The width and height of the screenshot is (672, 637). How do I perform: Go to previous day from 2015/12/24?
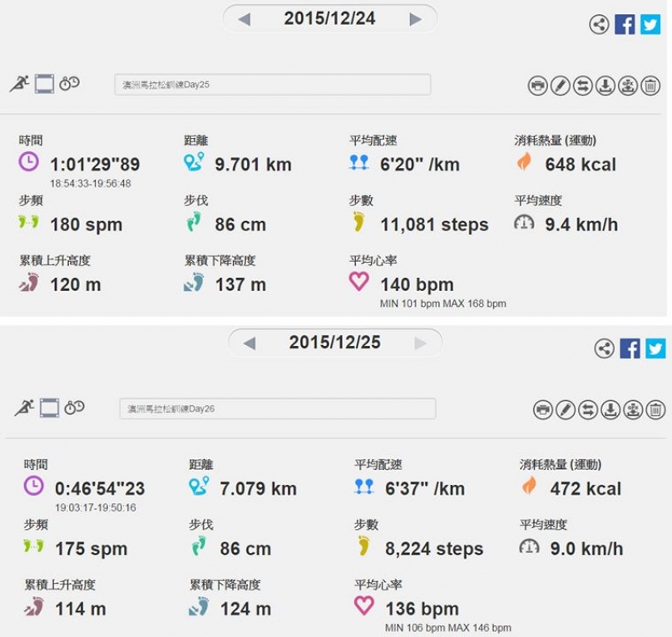(x=244, y=19)
